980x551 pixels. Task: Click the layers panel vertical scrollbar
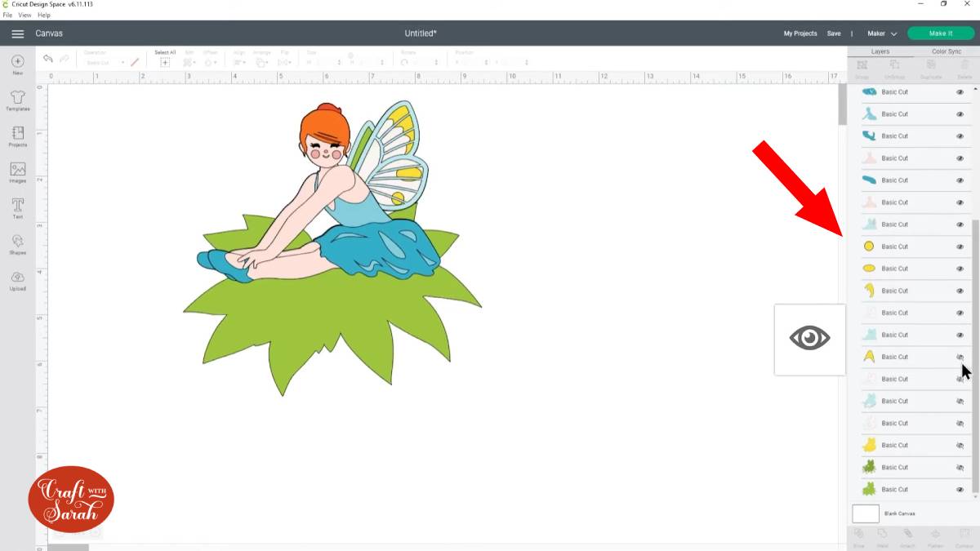tap(976, 355)
